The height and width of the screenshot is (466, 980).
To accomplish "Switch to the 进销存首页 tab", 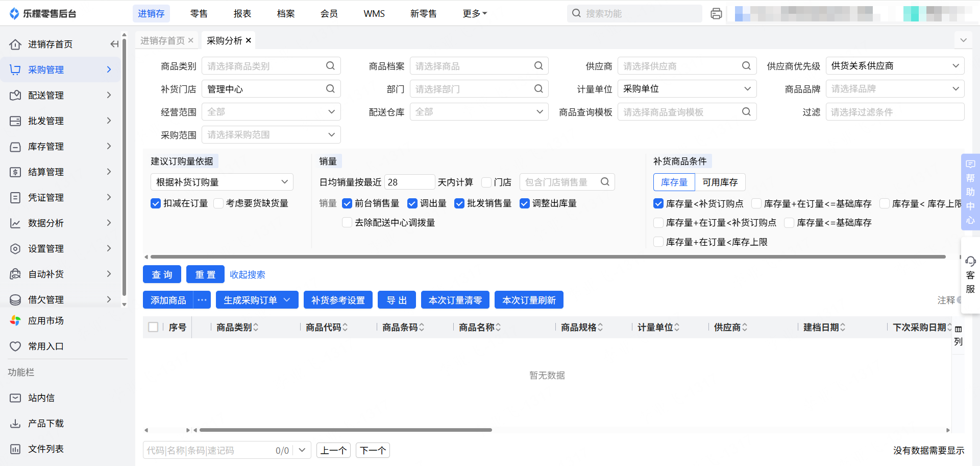I will coord(162,40).
